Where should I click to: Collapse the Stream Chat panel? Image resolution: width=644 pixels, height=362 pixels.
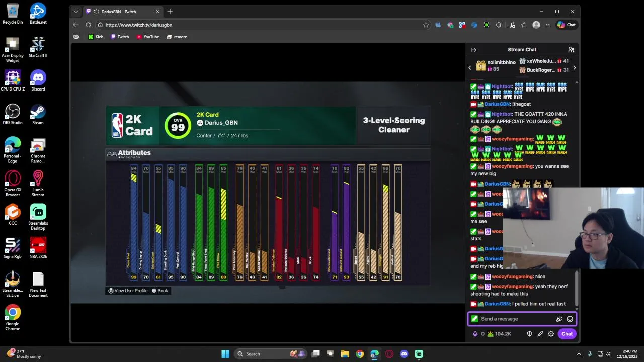tap(473, 50)
